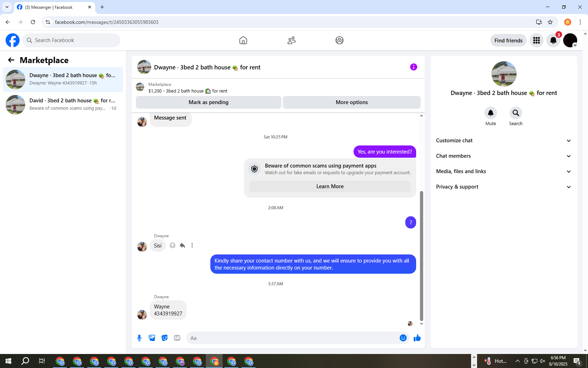Image resolution: width=588 pixels, height=368 pixels.
Task: Click the chat scroll up arrow
Action: click(x=421, y=116)
